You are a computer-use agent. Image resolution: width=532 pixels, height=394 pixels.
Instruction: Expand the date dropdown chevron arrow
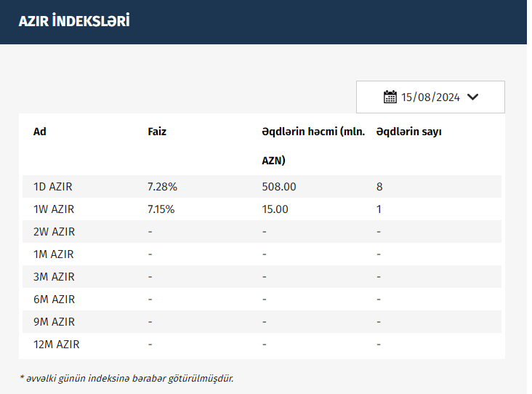(x=472, y=97)
